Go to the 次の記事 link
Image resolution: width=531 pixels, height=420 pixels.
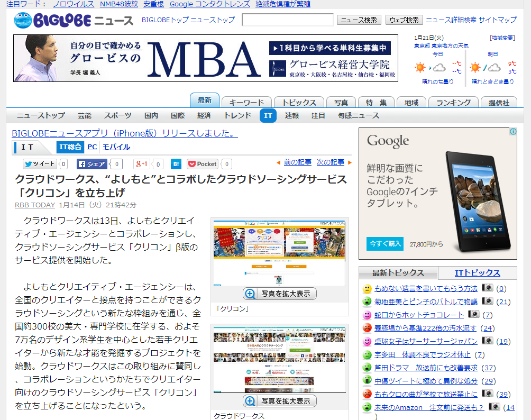pos(331,162)
